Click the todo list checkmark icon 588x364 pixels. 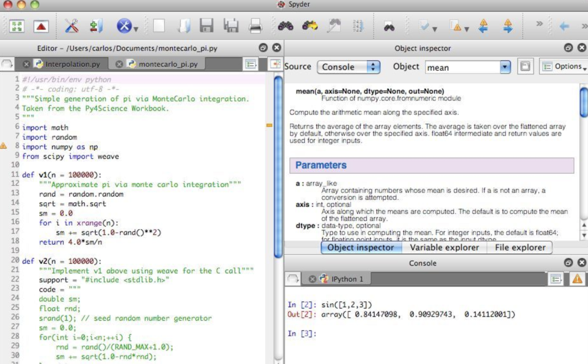click(424, 26)
